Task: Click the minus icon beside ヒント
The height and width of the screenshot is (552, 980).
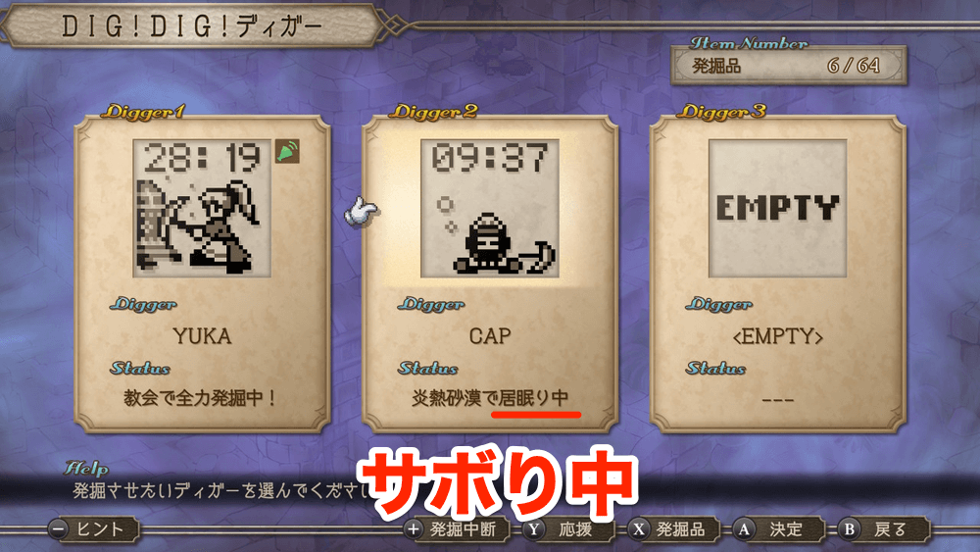Action: [x=58, y=528]
